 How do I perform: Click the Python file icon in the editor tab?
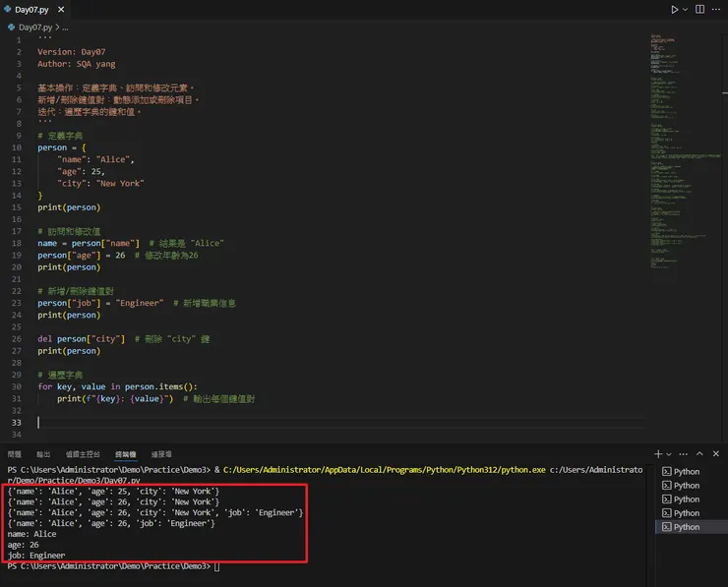pos(8,9)
